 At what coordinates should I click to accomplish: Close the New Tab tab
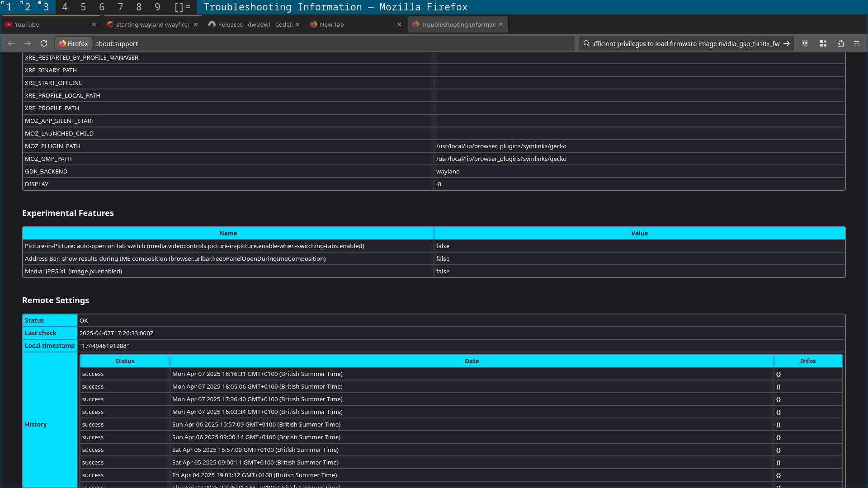[399, 24]
